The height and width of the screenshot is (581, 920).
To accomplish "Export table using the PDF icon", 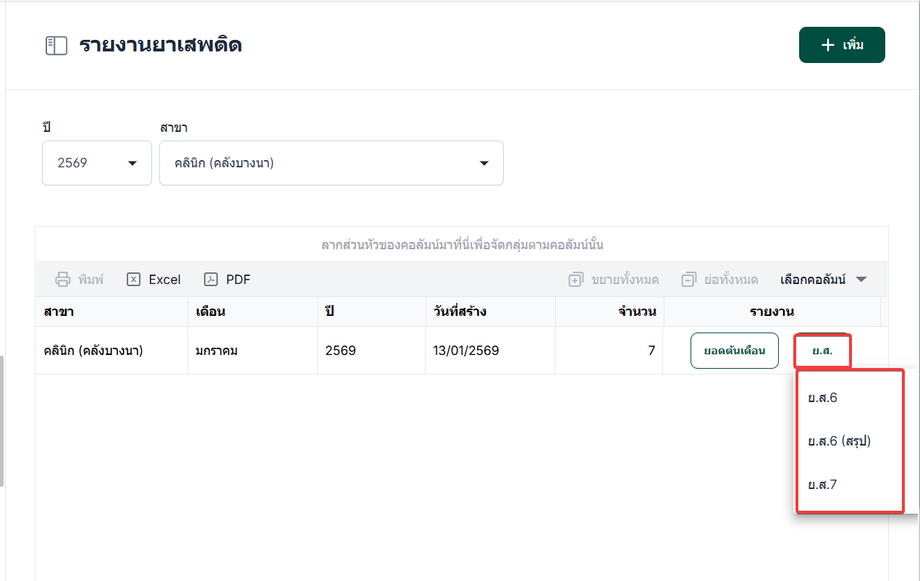I will click(x=211, y=280).
